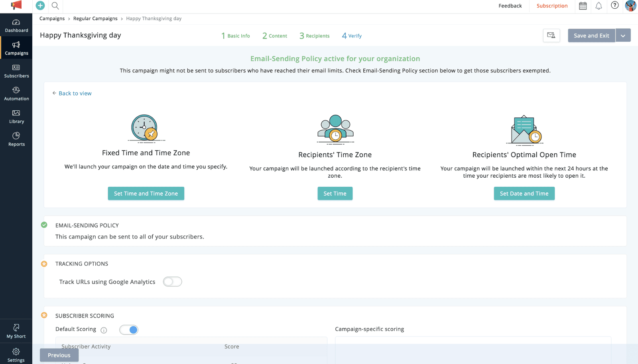Open Feedback in the top bar
This screenshot has width=638, height=364.
510,6
